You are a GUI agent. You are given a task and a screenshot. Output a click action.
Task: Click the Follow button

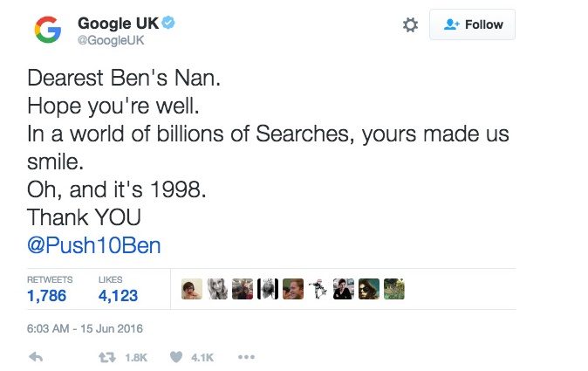pyautogui.click(x=474, y=25)
